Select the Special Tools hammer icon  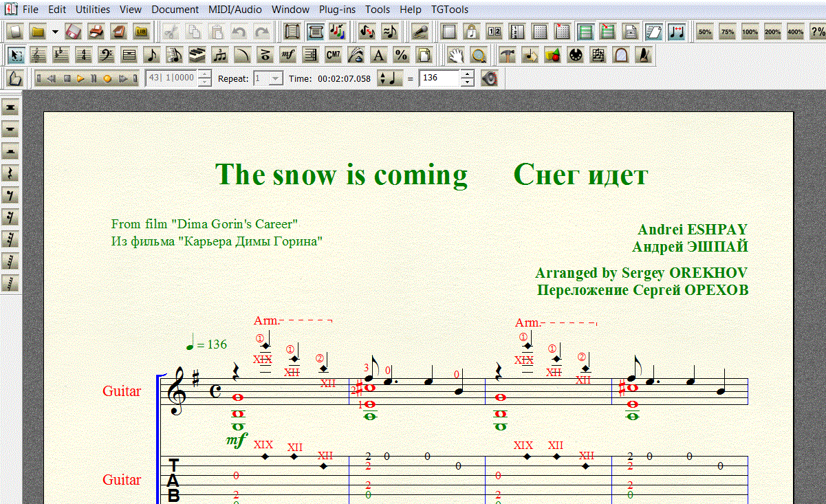point(507,55)
